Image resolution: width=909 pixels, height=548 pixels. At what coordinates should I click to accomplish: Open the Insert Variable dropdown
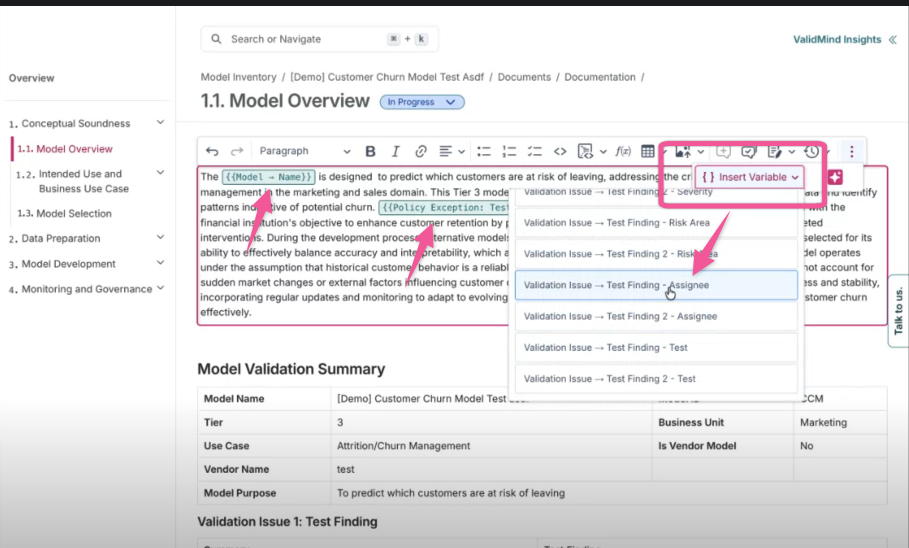(x=749, y=177)
